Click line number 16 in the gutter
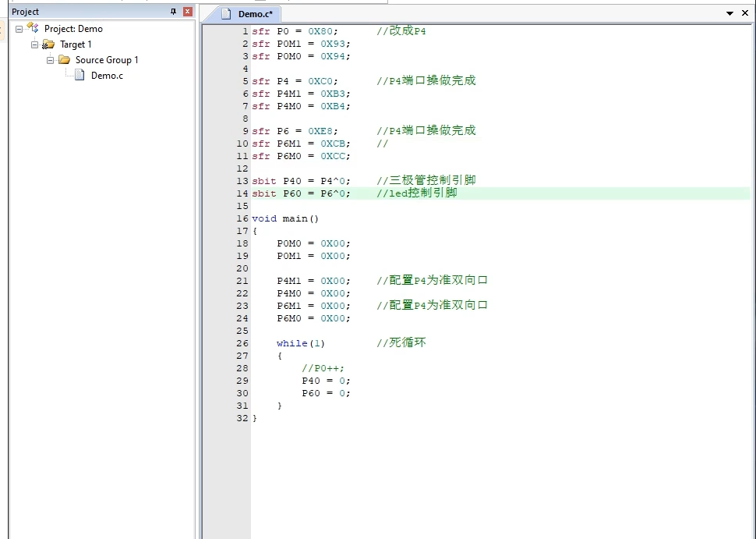756x539 pixels. [x=242, y=218]
